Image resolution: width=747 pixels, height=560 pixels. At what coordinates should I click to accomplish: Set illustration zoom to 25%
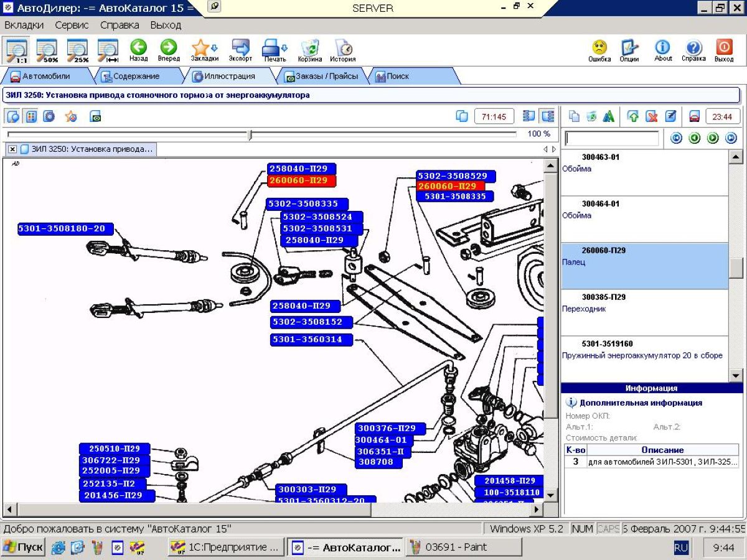click(78, 50)
